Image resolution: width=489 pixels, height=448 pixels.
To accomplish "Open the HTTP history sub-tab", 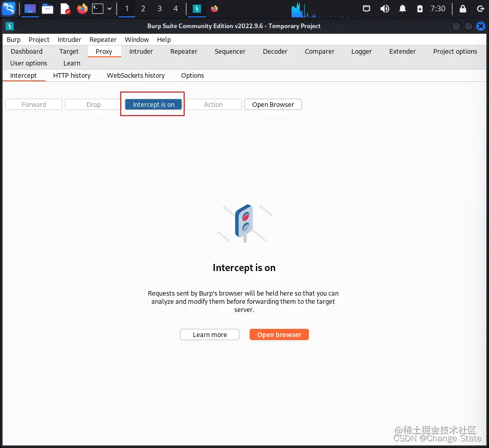I will coord(72,76).
